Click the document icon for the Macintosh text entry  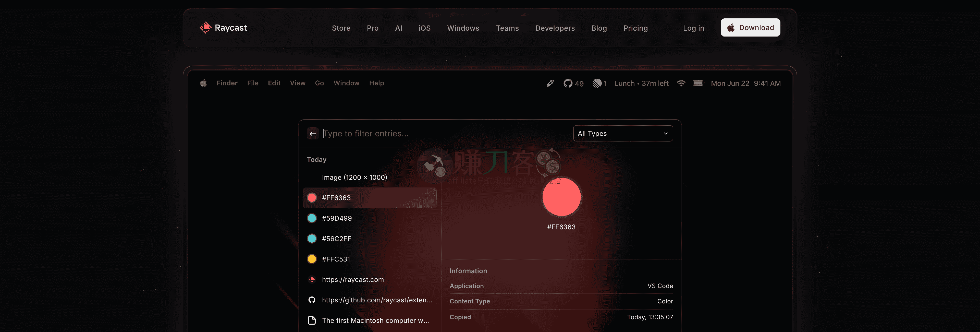tap(312, 320)
